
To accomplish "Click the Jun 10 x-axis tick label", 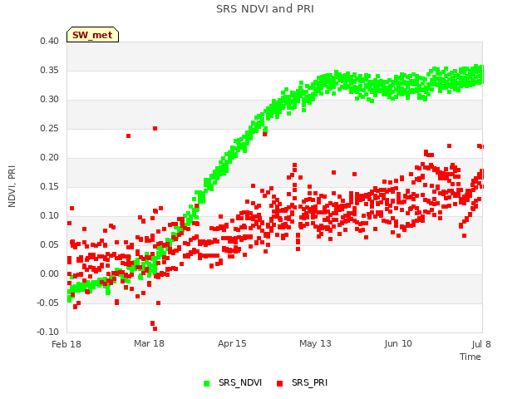I will coord(398,343).
